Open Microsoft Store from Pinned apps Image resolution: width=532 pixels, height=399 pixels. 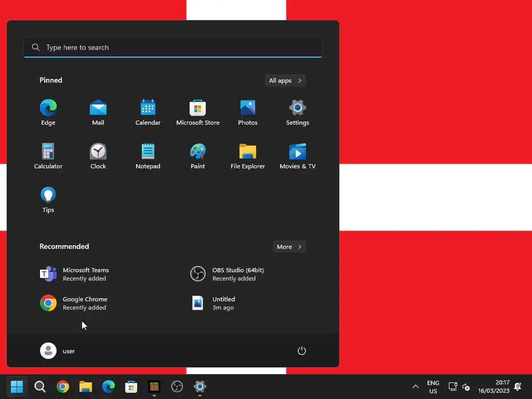198,113
